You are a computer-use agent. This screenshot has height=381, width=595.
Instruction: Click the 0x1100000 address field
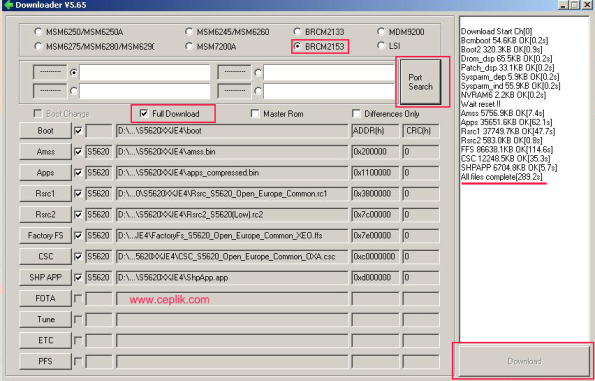[375, 173]
